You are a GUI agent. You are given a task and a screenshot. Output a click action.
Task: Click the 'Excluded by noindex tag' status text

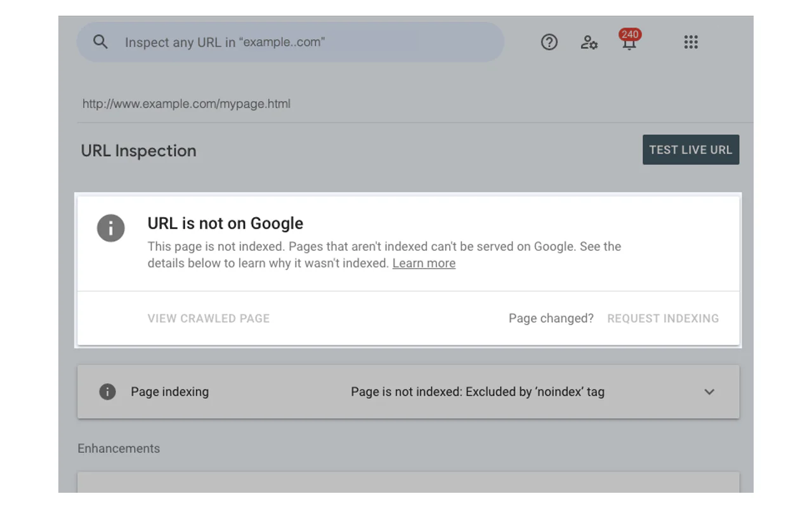coord(478,392)
